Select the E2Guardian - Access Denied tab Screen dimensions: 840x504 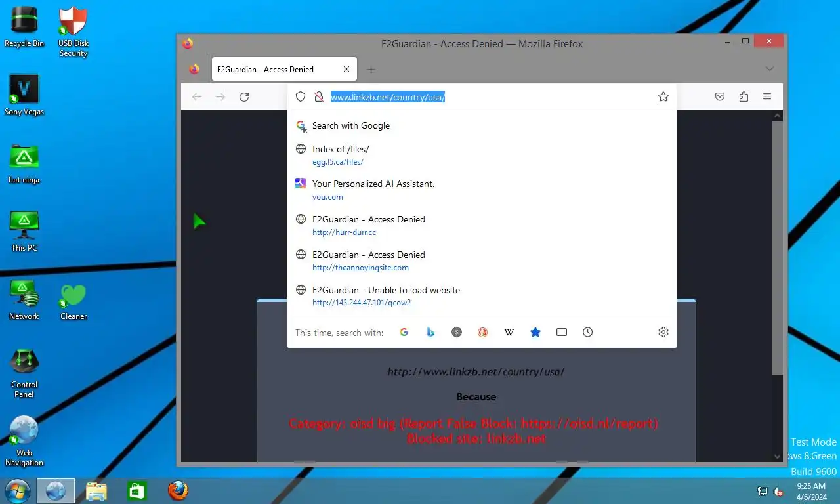[284, 69]
